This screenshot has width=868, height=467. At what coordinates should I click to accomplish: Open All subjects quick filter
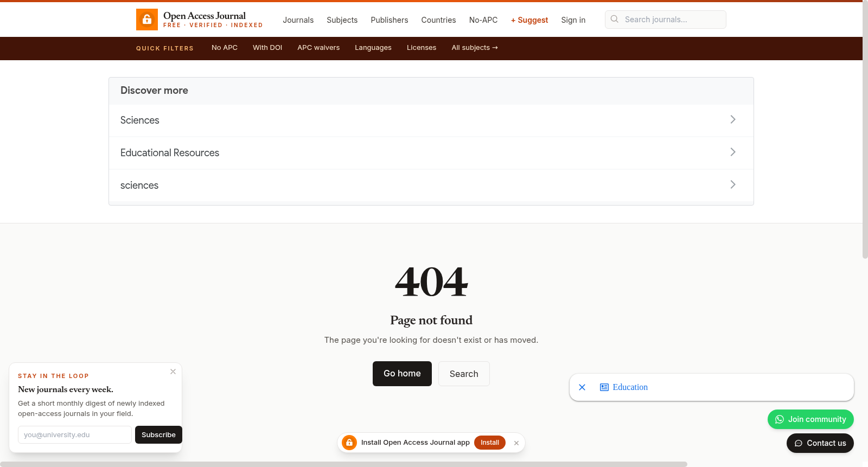pyautogui.click(x=475, y=48)
